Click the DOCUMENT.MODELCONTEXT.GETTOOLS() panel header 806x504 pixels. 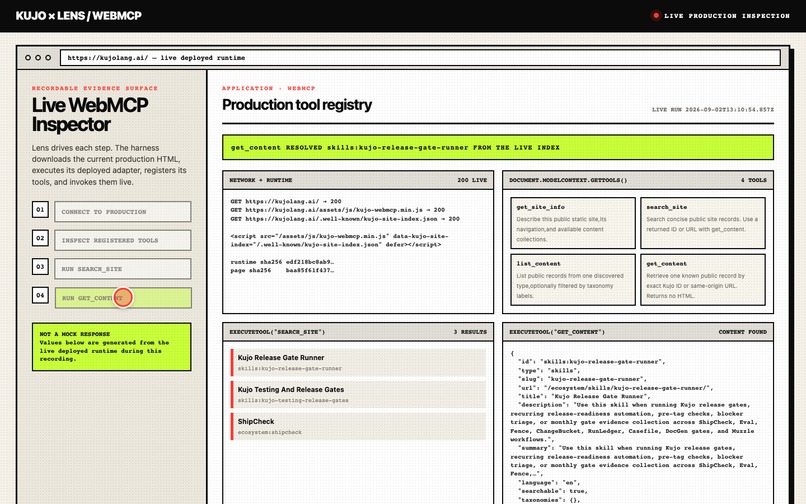coord(637,180)
